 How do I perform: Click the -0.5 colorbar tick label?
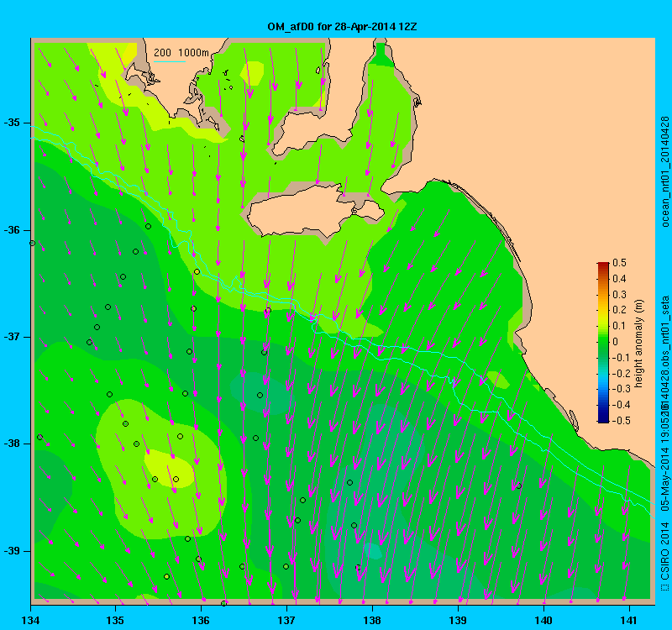tap(620, 421)
